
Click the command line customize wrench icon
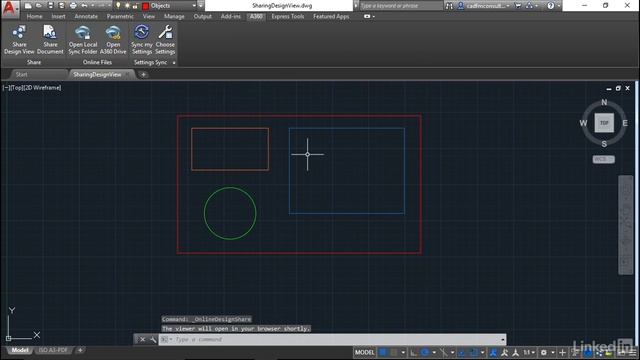(153, 340)
